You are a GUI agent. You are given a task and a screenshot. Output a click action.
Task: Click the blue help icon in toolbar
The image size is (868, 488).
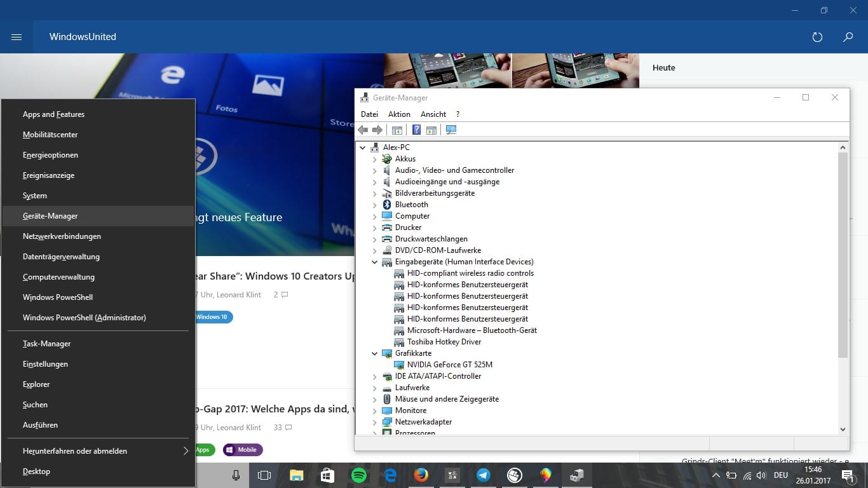pos(416,130)
